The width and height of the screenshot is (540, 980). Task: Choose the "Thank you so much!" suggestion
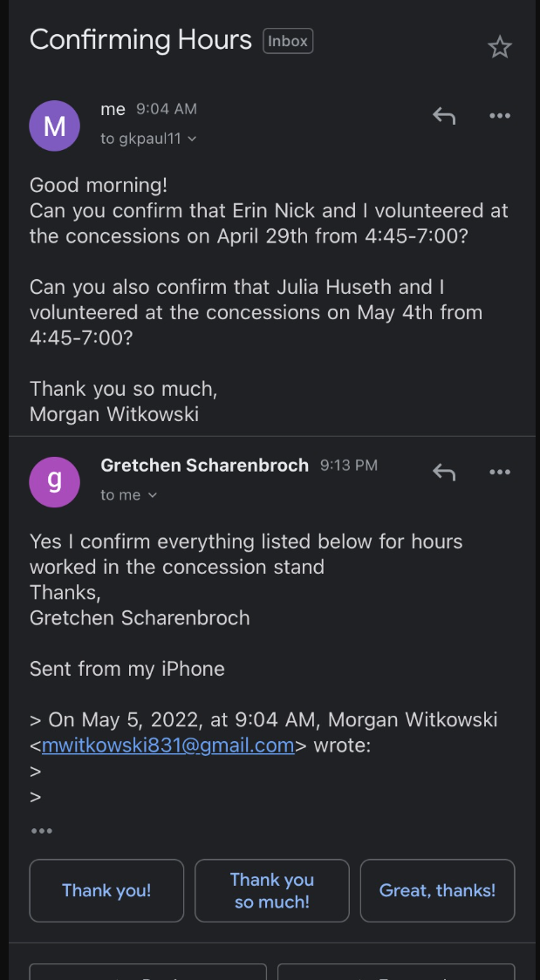272,890
